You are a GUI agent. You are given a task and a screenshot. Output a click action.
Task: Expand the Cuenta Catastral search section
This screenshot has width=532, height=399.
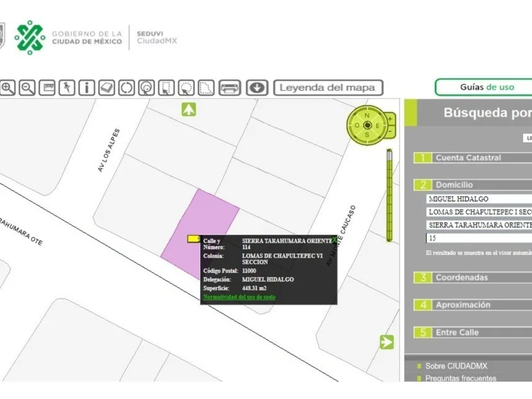click(x=468, y=158)
